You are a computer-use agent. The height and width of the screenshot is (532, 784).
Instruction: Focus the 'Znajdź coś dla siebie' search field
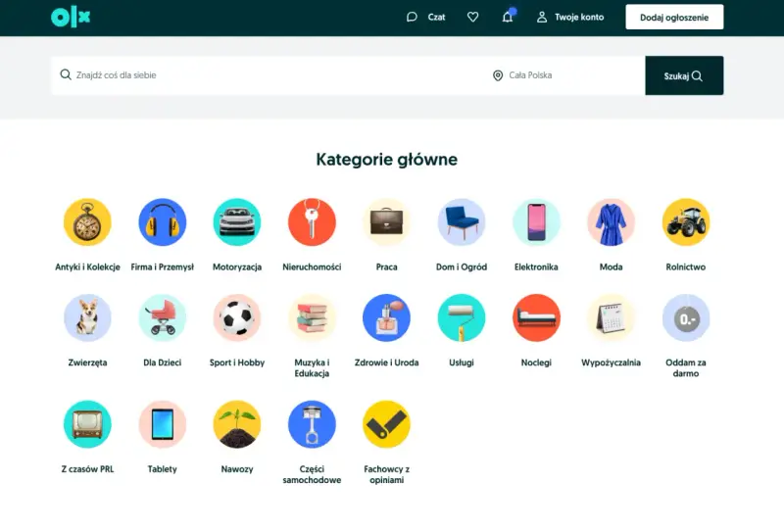tap(268, 75)
